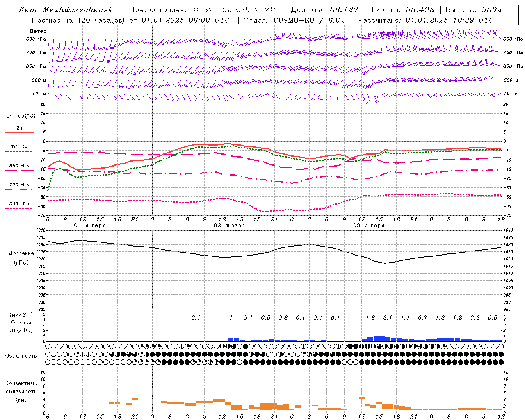Screen dimensions: 525x420
Task: Select the (мм/1ч.) precipitation unit label
Action: point(21,330)
